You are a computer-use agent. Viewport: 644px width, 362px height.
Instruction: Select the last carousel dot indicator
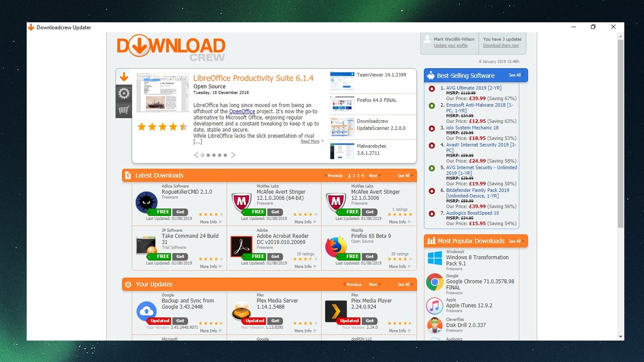[225, 155]
